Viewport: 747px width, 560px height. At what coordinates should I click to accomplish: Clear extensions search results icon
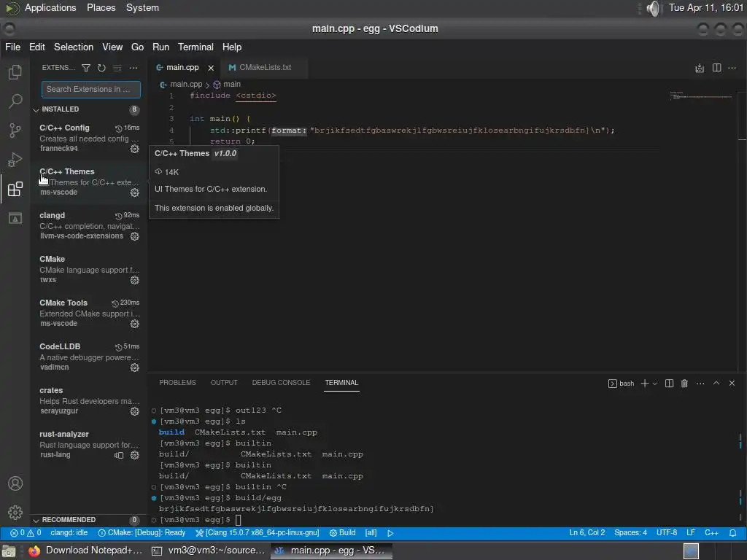[117, 68]
